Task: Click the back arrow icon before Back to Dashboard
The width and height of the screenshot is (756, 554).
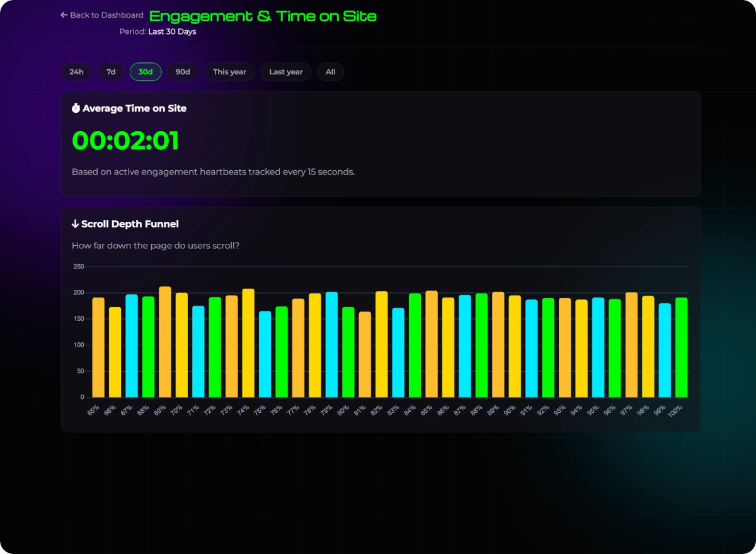Action: [63, 14]
